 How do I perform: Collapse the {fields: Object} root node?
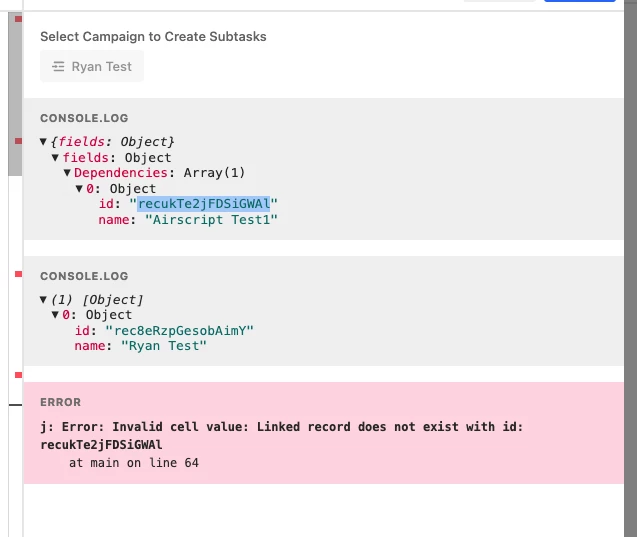point(43,141)
